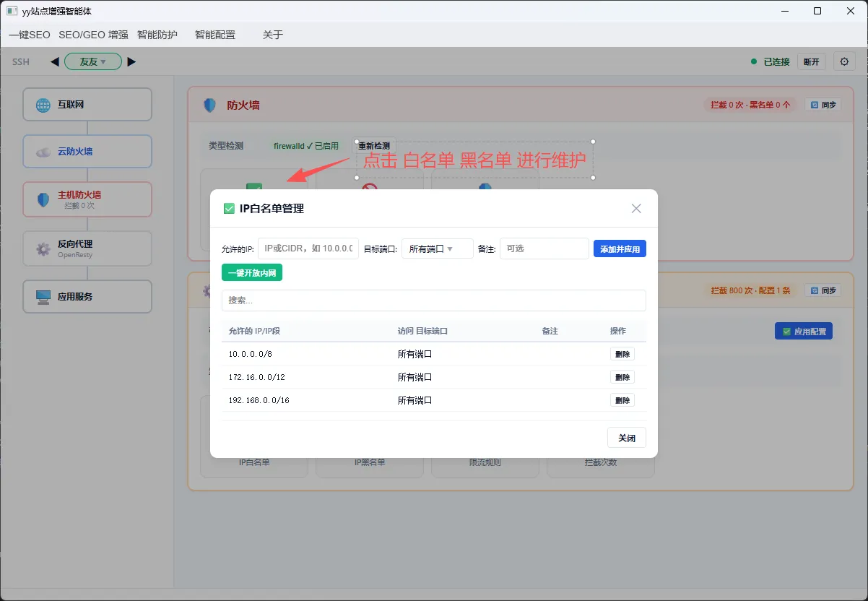Open the 主机防火墙 shield node
The height and width of the screenshot is (601, 868).
[x=87, y=199]
